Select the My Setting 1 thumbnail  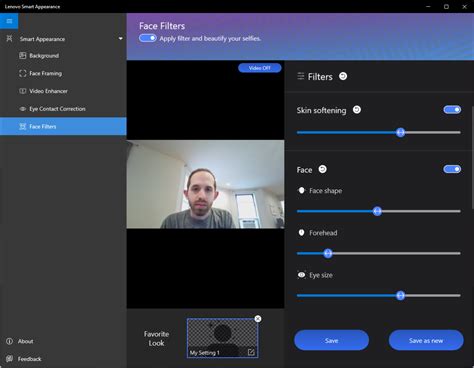(222, 338)
